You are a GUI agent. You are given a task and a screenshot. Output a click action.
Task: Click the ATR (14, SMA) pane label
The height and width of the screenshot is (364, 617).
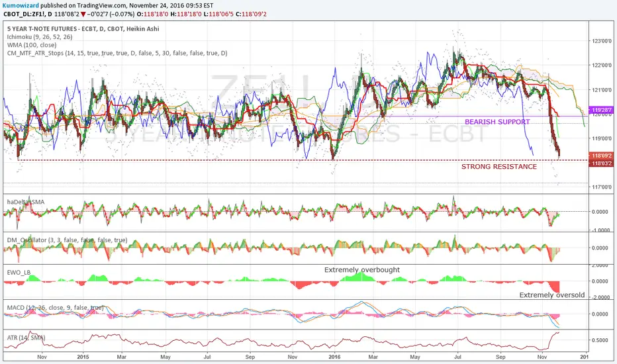(x=26, y=338)
